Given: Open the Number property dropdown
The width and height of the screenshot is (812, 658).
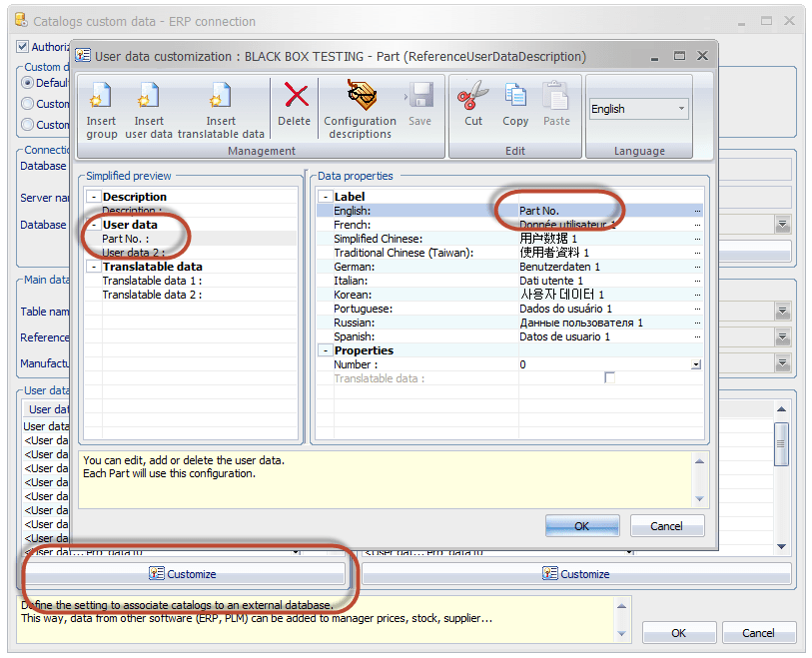Looking at the screenshot, I should pos(696,365).
